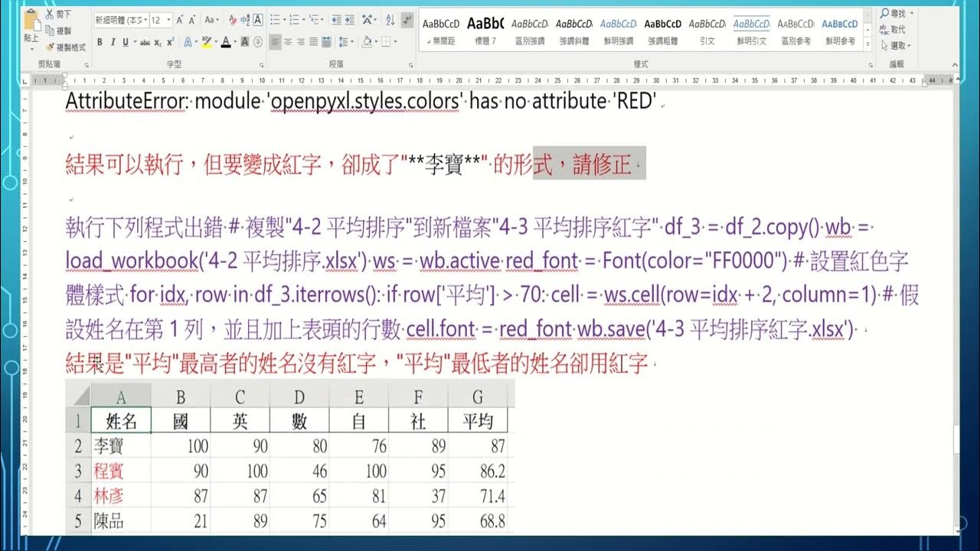Image resolution: width=980 pixels, height=551 pixels.
Task: Toggle Superscript formatting
Action: (x=170, y=42)
